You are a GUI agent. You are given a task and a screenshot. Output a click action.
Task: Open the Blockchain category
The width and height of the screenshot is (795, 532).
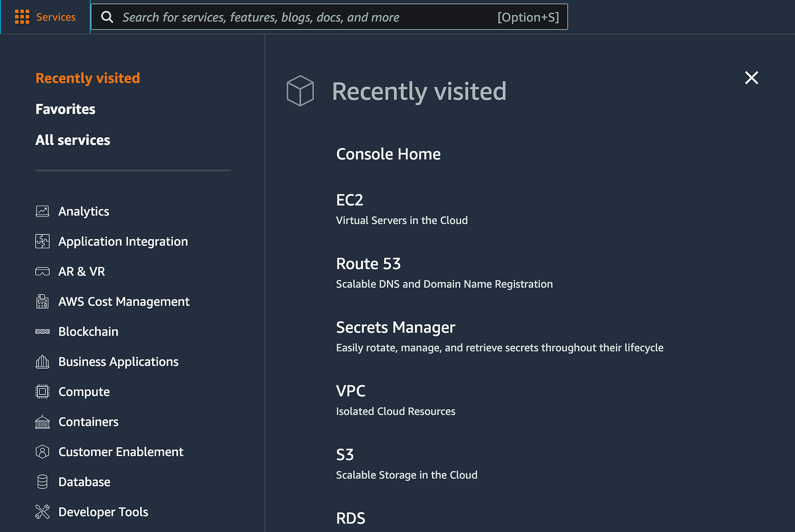click(88, 332)
